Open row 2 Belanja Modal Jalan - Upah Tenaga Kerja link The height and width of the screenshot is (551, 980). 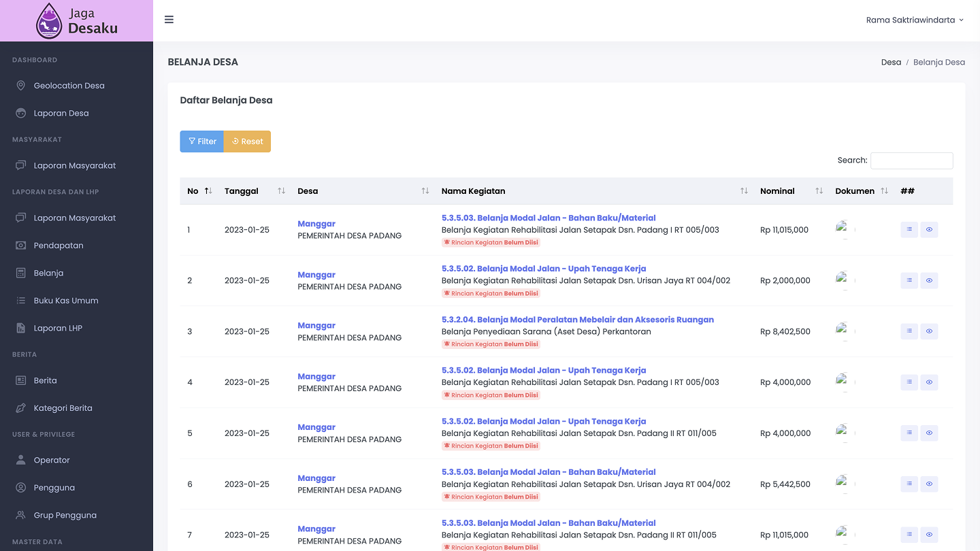544,269
